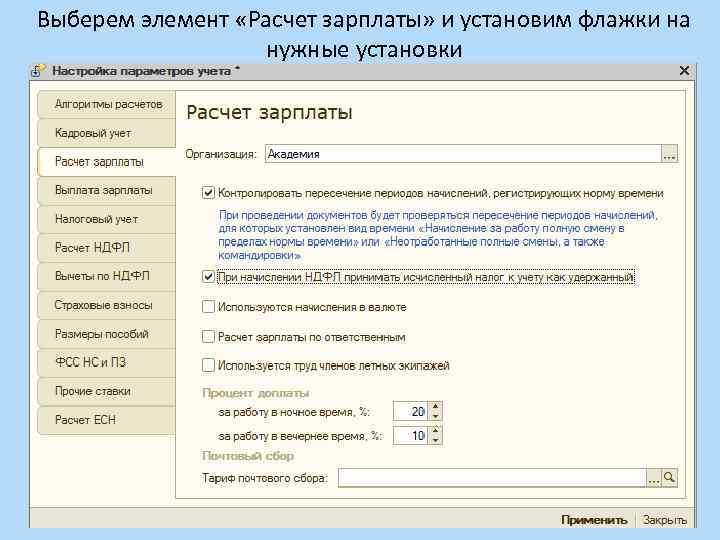Select Размеры пособий tab
Screen dimensions: 720x540
coord(107,334)
